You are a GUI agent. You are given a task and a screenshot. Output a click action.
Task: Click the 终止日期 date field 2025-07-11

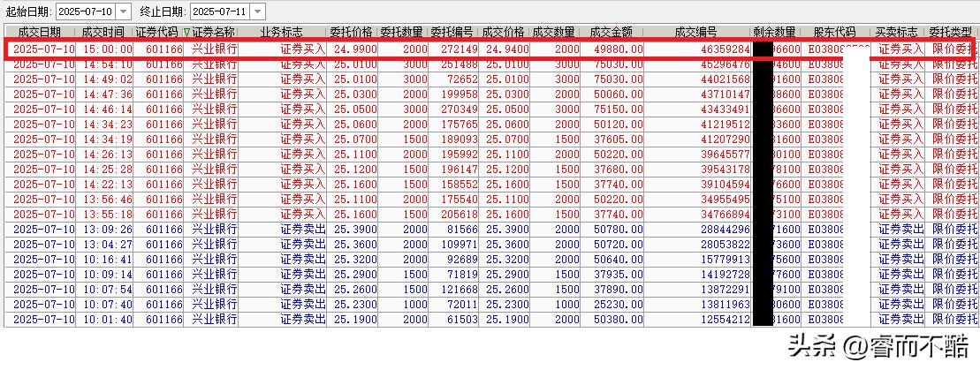click(218, 11)
